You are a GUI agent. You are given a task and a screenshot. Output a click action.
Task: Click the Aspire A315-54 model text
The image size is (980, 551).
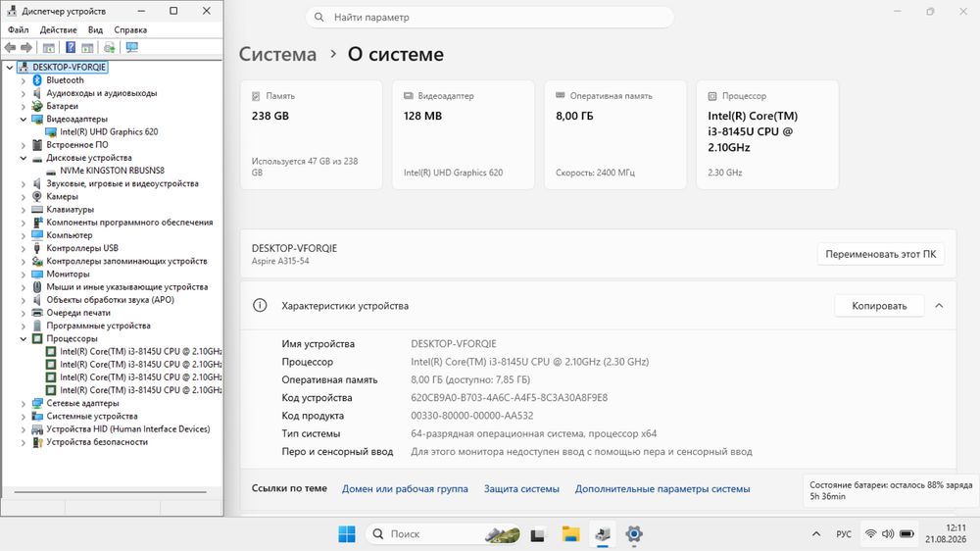pos(280,261)
